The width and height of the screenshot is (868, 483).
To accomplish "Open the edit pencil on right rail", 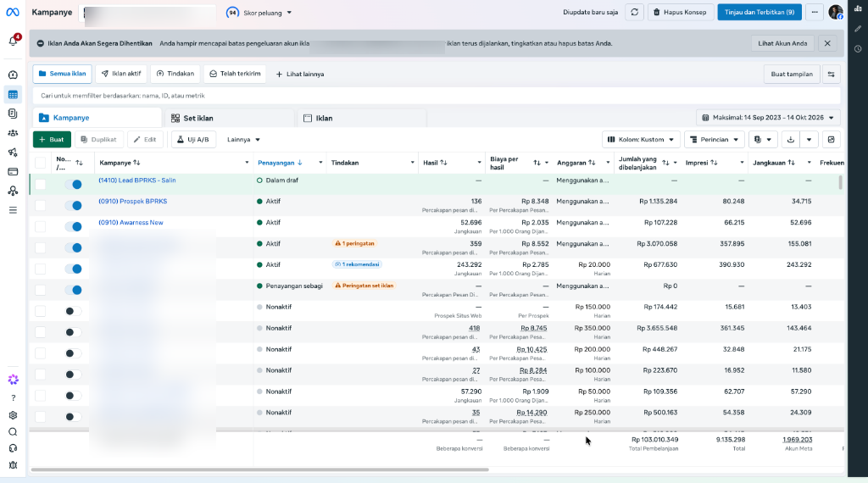I will point(858,29).
